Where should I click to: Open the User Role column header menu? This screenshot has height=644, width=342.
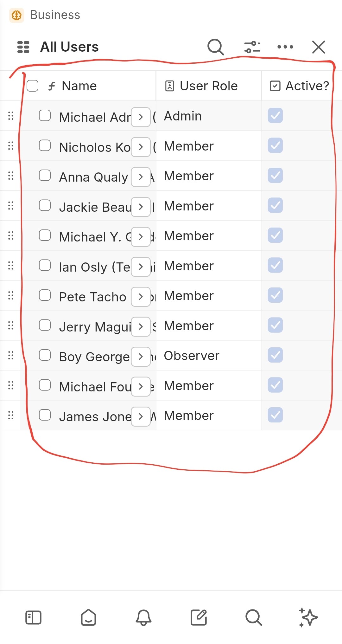pos(208,86)
